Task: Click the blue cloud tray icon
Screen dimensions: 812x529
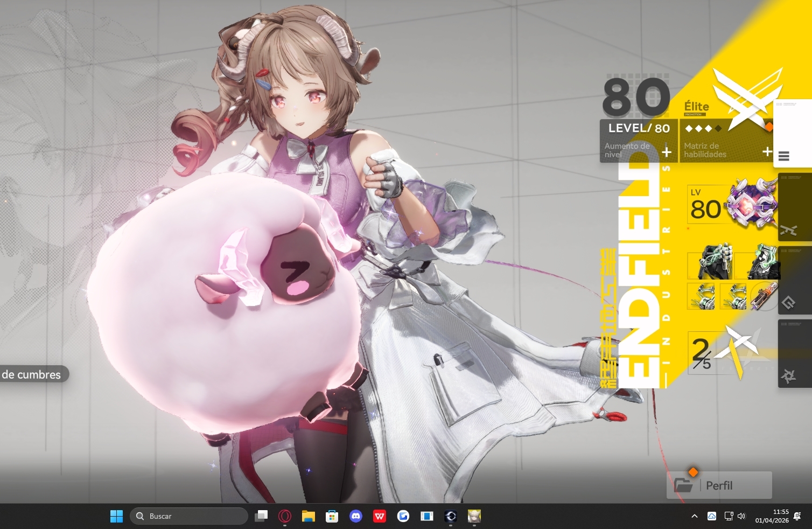Action: 712,516
